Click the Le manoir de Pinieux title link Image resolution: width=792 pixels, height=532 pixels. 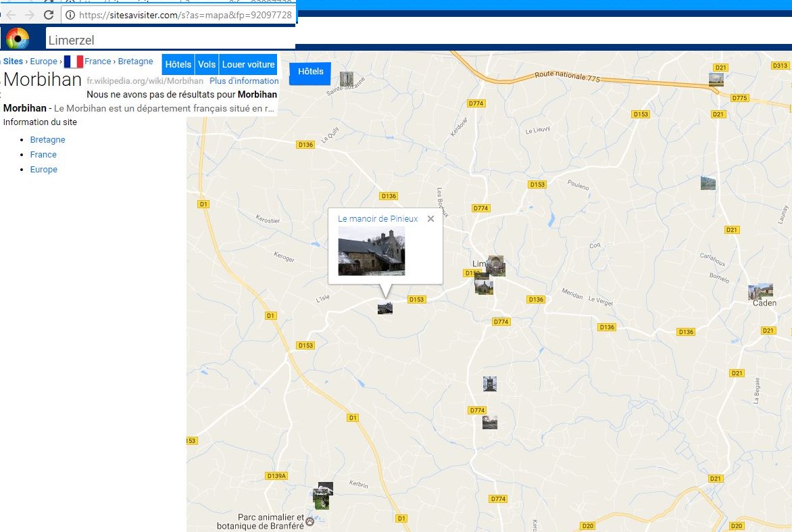tap(378, 219)
